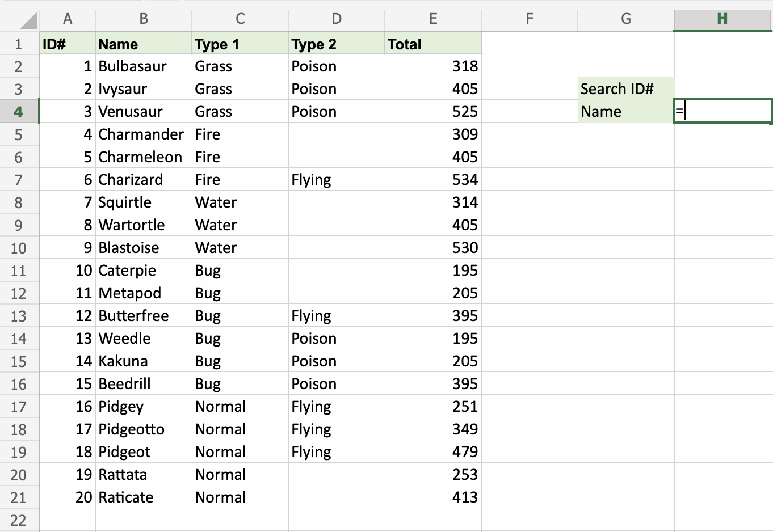Screen dimensions: 773x532
Task: Select row 13 header
Action: pyautogui.click(x=19, y=316)
